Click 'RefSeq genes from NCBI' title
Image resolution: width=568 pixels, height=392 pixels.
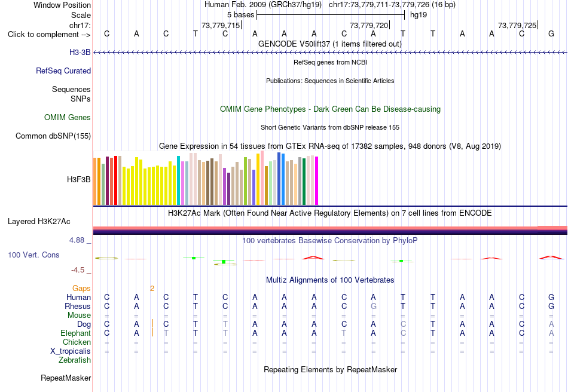(330, 62)
